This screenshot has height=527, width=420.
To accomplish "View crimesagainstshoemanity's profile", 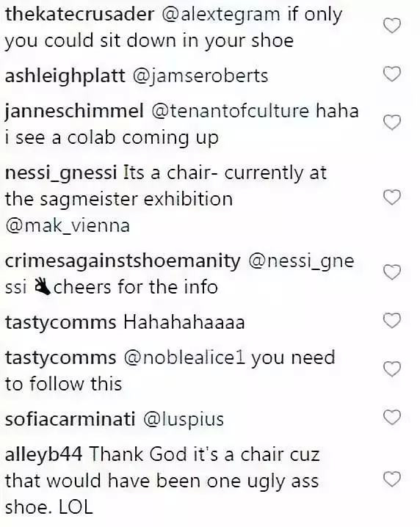I will coord(123,261).
